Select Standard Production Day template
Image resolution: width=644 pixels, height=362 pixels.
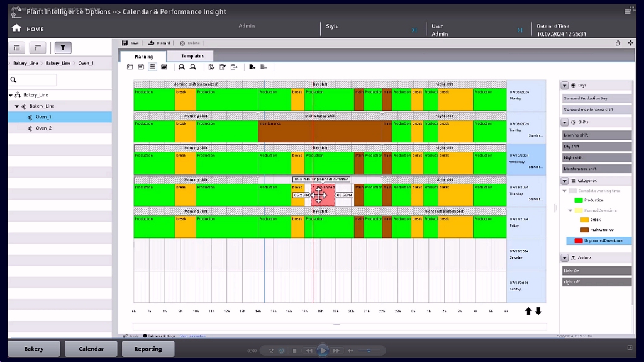tap(596, 98)
